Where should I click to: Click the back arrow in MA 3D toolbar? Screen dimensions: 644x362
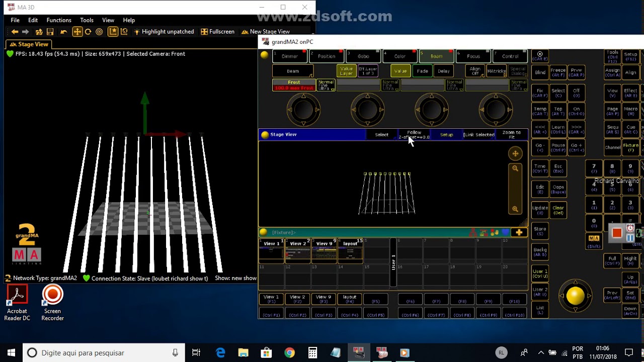[15, 32]
